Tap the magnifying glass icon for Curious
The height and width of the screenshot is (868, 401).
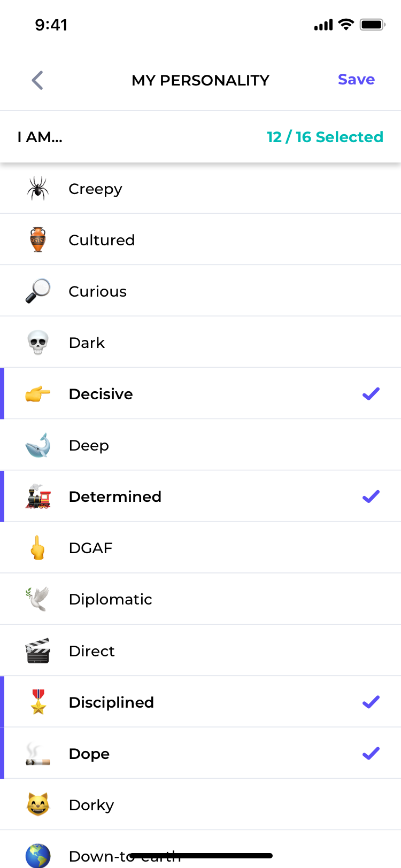38,291
